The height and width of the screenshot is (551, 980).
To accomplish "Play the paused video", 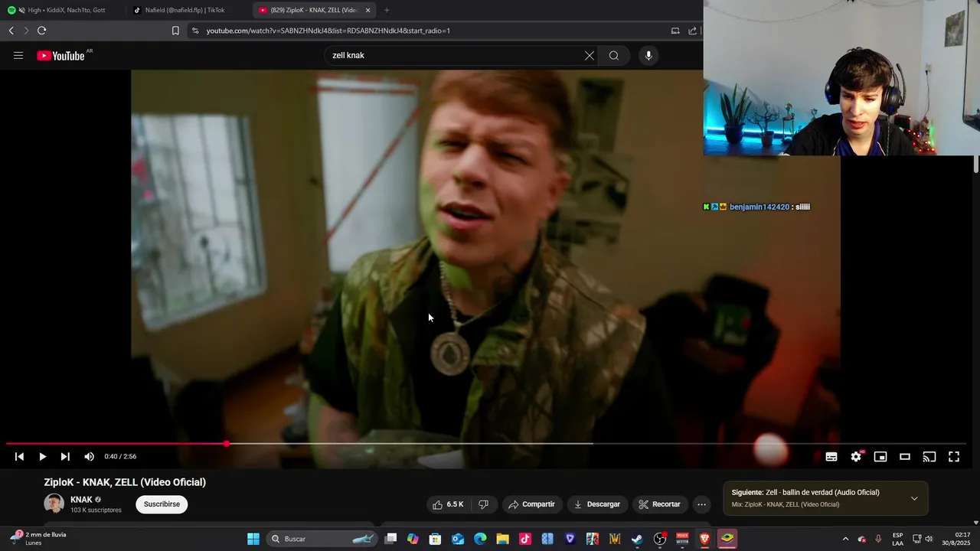I will [42, 457].
